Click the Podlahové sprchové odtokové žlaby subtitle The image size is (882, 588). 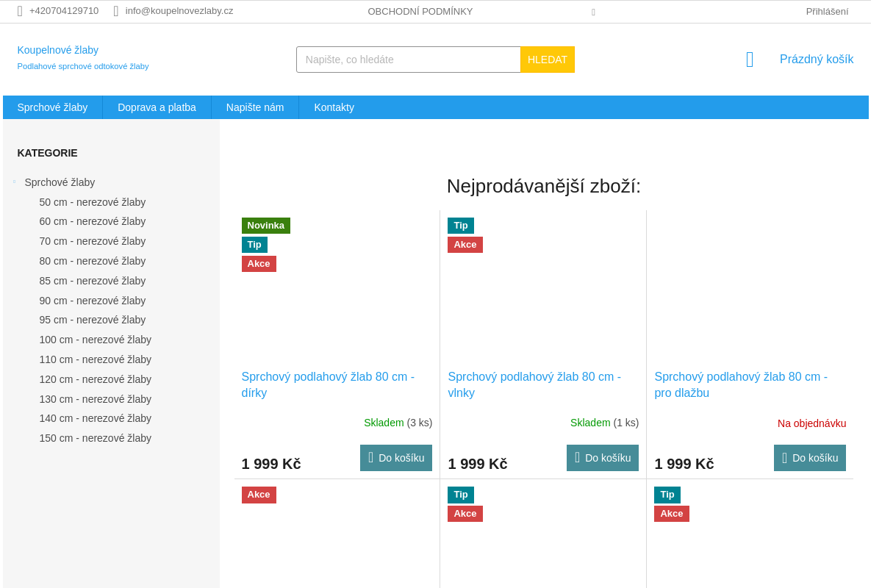83,66
